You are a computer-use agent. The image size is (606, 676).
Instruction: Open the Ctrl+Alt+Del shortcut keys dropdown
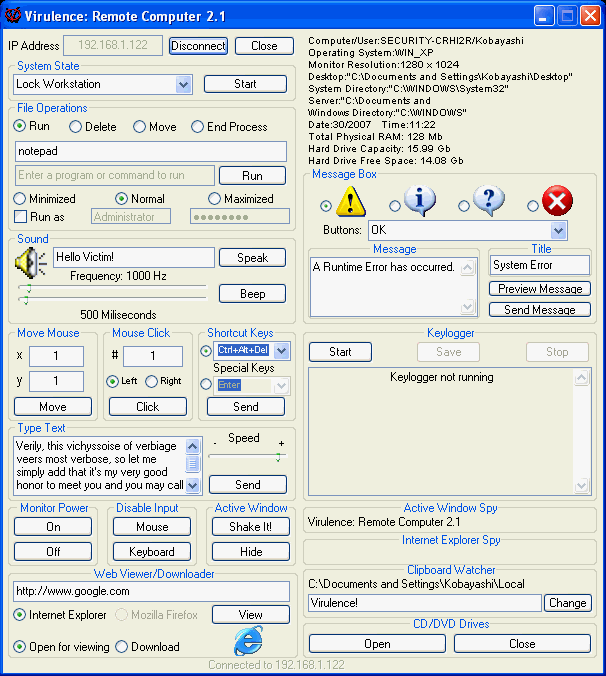click(281, 351)
